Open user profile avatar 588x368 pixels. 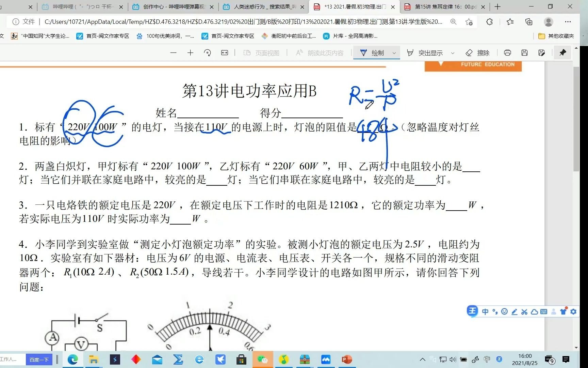click(549, 22)
